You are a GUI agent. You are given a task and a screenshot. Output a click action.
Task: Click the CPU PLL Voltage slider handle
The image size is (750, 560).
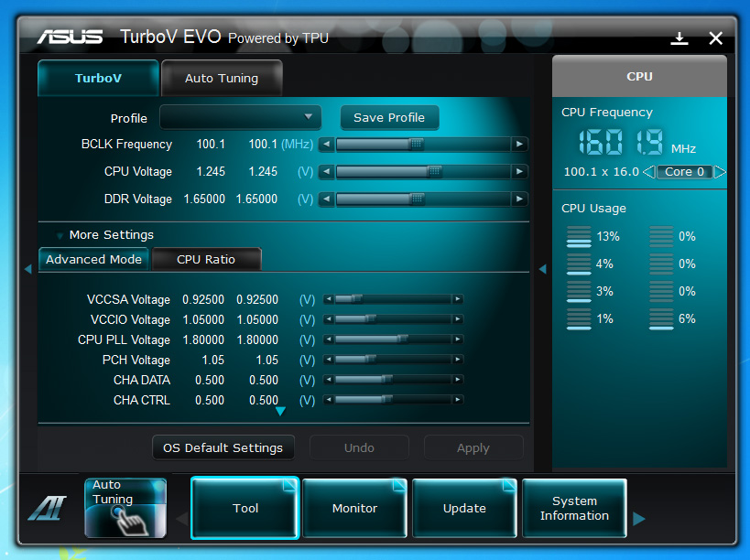[x=402, y=339]
